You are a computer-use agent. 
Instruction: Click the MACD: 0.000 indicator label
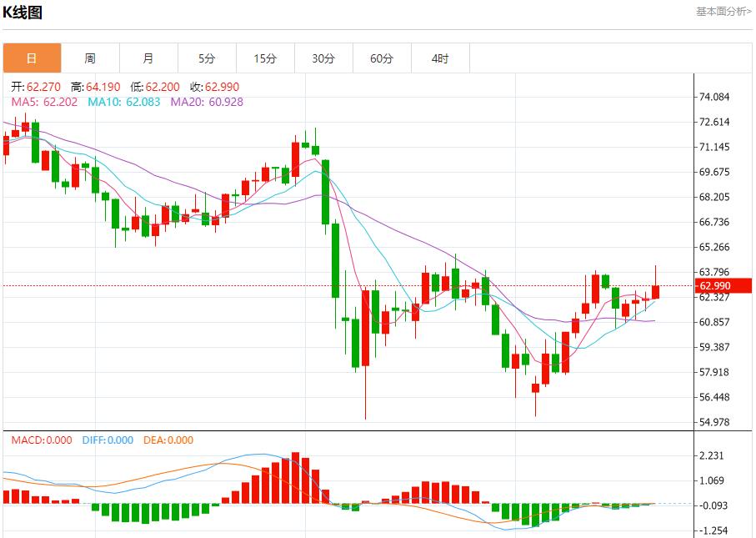click(41, 440)
